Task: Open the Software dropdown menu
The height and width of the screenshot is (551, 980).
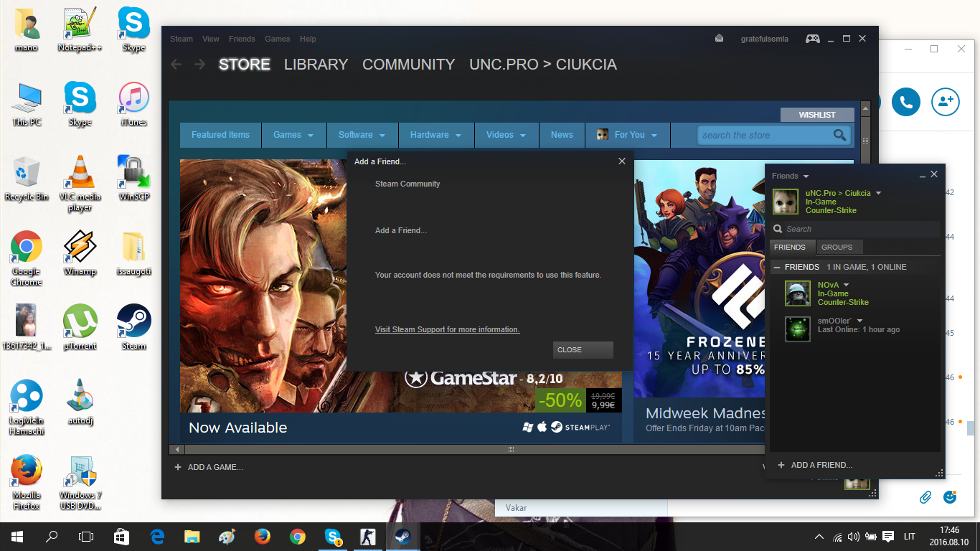Action: [362, 135]
